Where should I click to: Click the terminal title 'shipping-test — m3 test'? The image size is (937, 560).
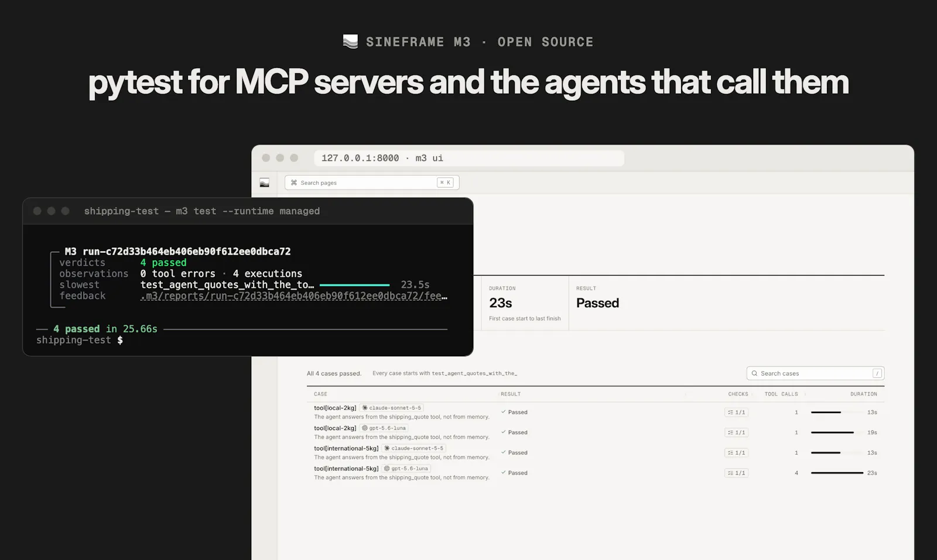pyautogui.click(x=150, y=211)
